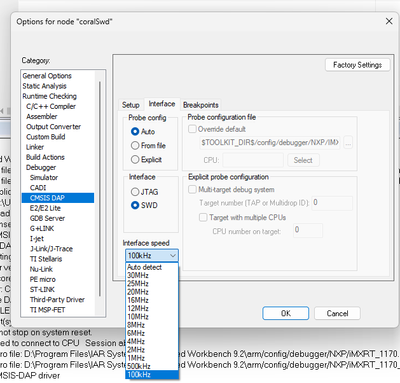Select ST-LINK driver entry

pos(42,289)
